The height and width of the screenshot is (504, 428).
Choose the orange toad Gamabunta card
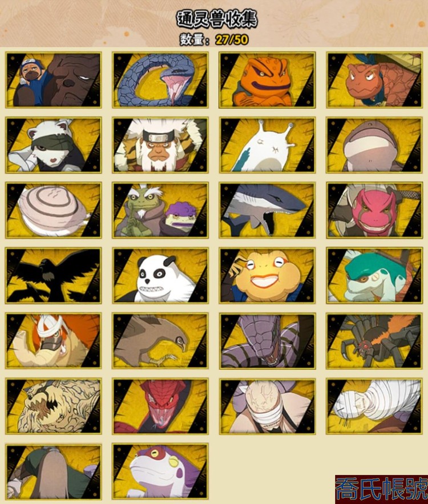267,80
